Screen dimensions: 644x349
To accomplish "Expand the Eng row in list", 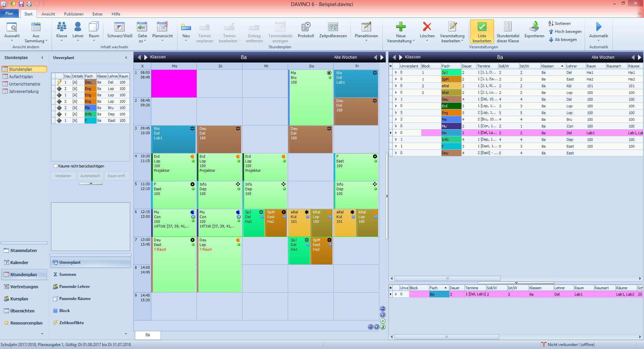I will (x=396, y=113).
